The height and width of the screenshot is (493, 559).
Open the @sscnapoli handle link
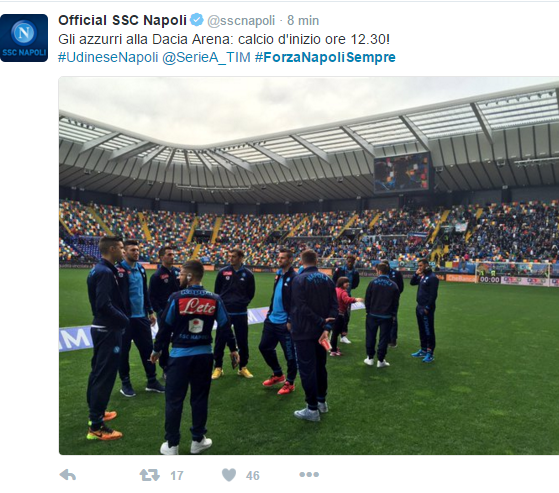coord(241,21)
